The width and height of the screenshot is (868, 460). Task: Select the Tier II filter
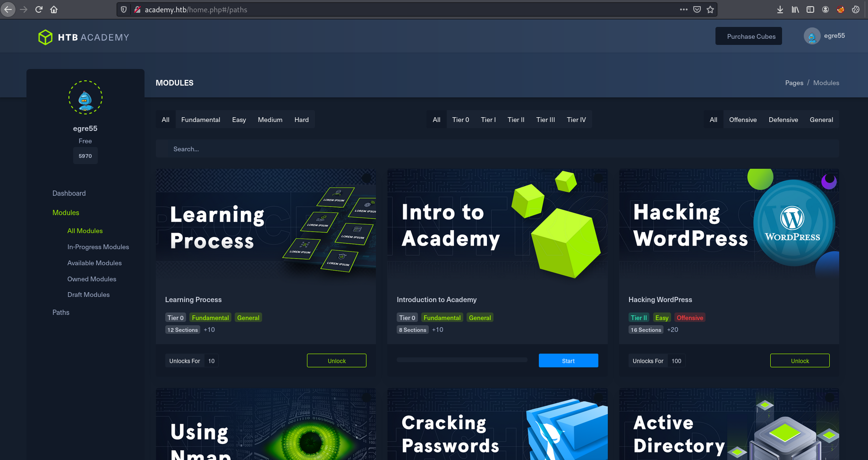(x=516, y=120)
